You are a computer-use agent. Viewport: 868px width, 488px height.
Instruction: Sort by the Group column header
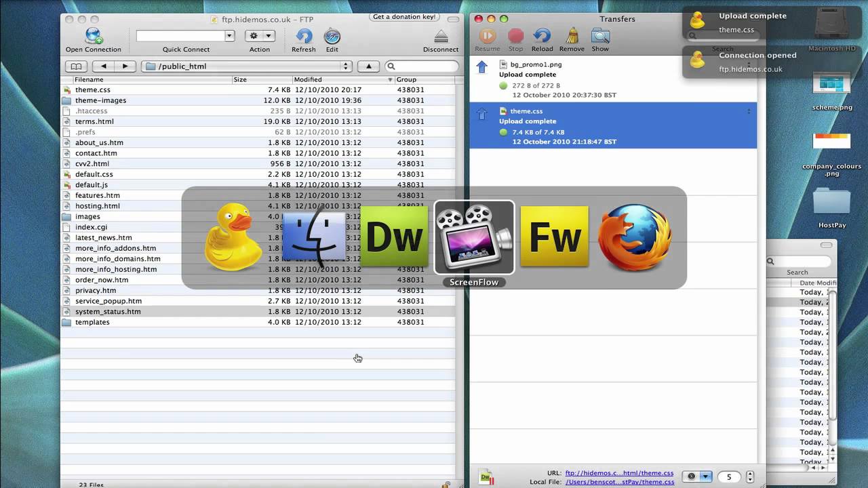[424, 79]
